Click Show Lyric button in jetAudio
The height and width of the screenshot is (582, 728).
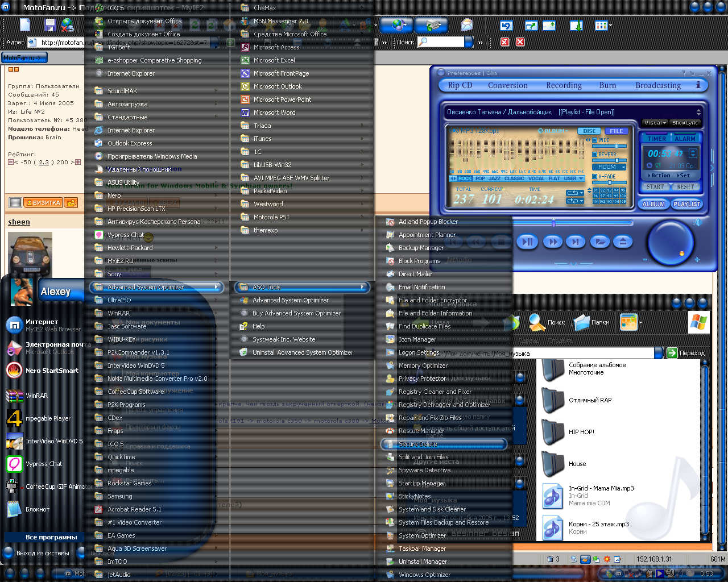point(685,123)
